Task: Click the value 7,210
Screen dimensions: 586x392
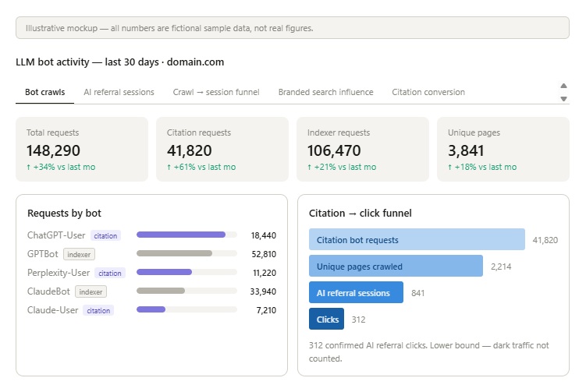Action: point(266,310)
